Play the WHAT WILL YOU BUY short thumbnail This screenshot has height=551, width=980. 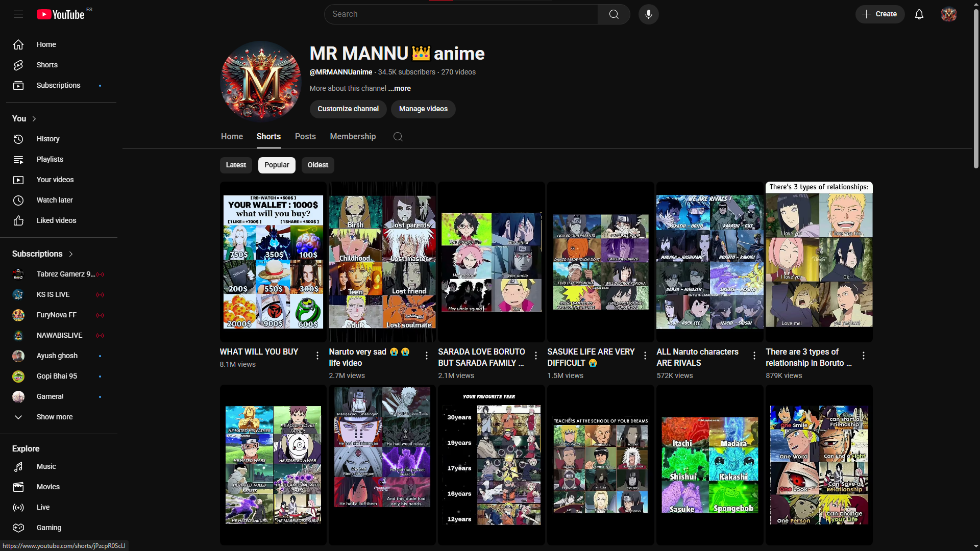[273, 262]
